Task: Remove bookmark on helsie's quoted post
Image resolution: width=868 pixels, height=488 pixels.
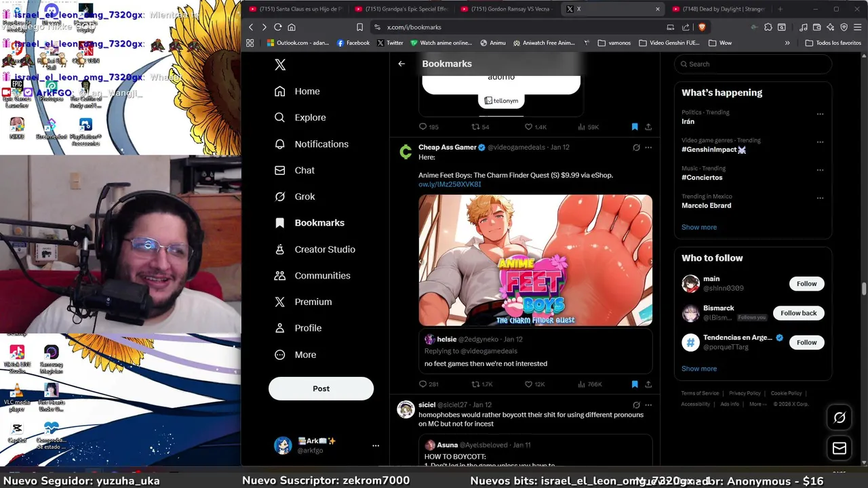Action: [635, 384]
